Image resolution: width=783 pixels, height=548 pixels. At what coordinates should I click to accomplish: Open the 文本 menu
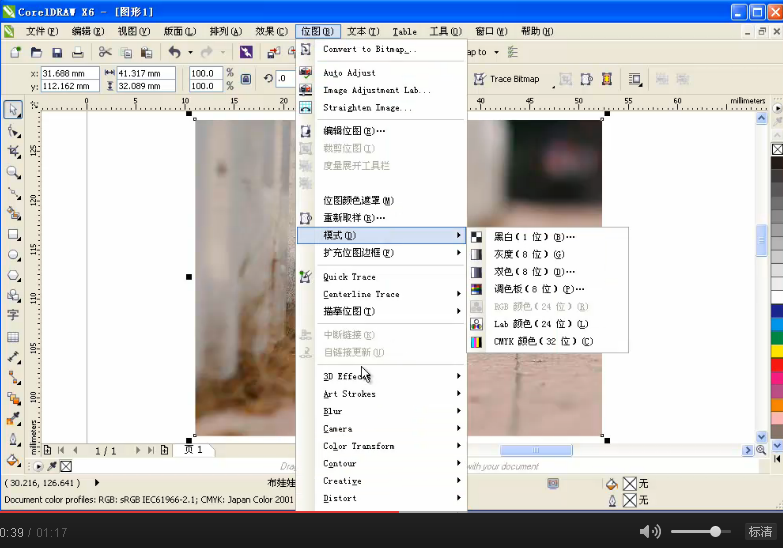pos(363,31)
